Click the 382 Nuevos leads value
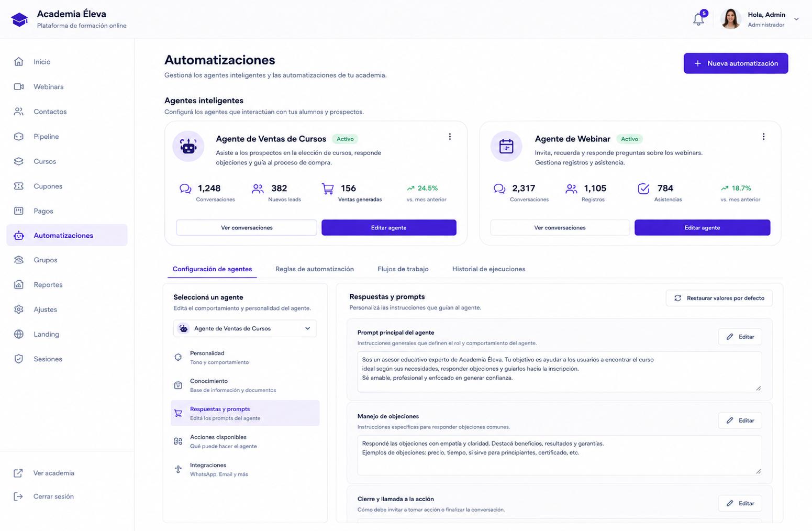 click(279, 188)
